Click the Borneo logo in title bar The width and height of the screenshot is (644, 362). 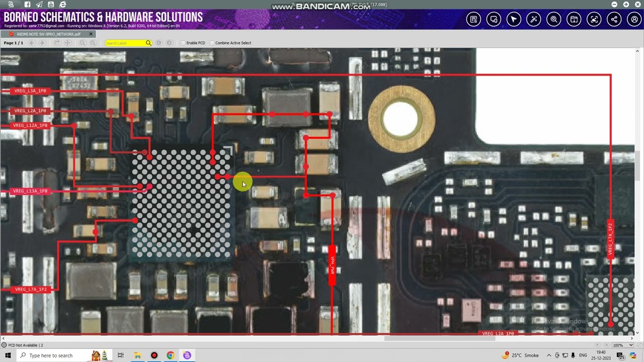pos(11,5)
